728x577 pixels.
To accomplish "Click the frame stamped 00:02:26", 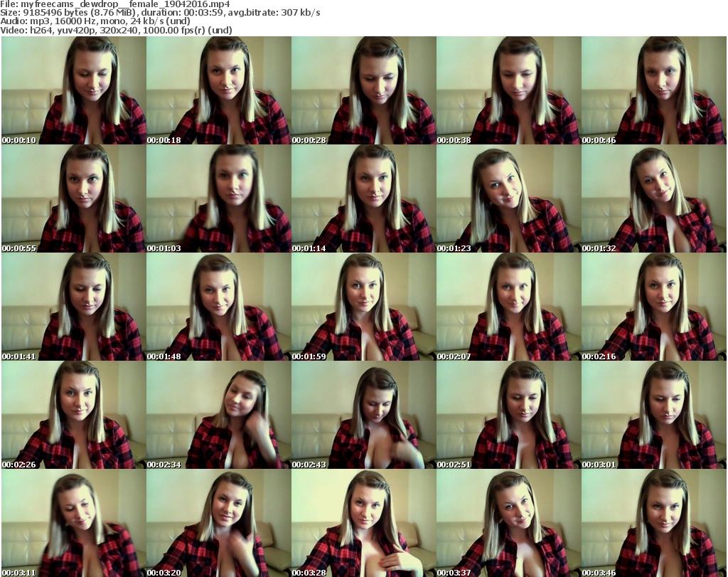I will (74, 414).
